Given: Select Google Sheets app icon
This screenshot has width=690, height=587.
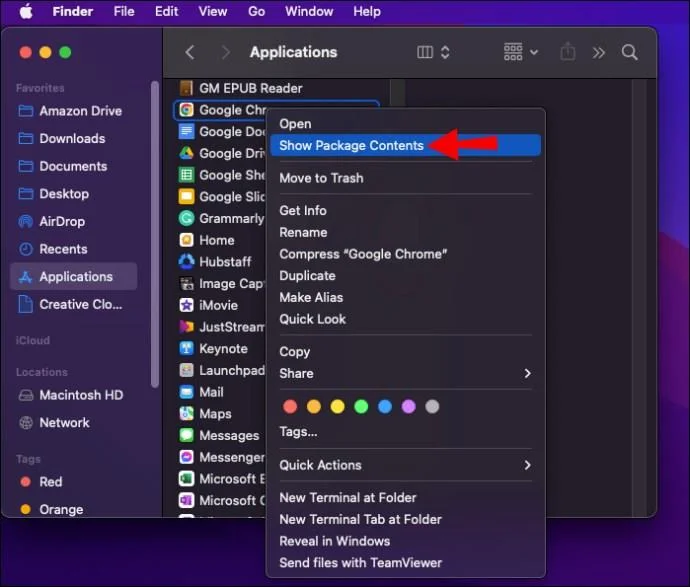Looking at the screenshot, I should pyautogui.click(x=186, y=175).
